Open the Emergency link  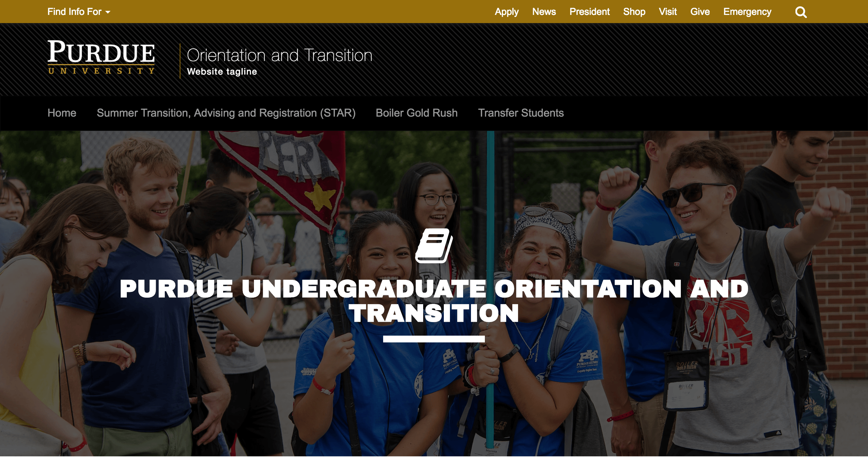point(747,12)
